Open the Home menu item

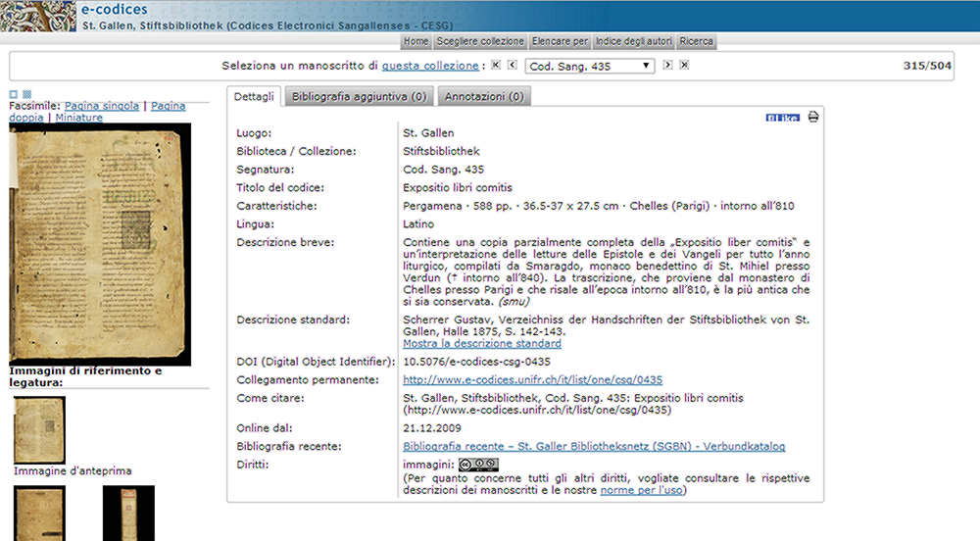pyautogui.click(x=416, y=41)
